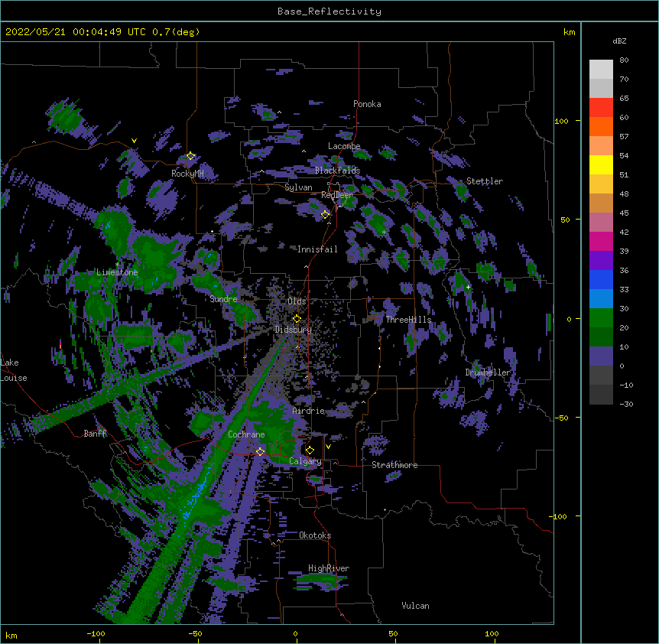Select the topmost light gray 70-80 legend swatch
The image size is (659, 644).
coord(601,69)
